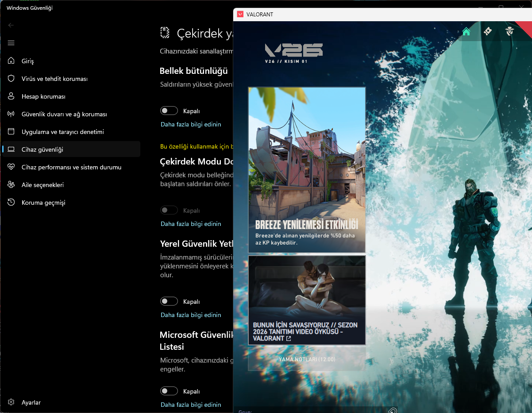Click the Çekirdek yalıtımı chip icon in the header
Viewport: 532px width, 413px height.
pyautogui.click(x=165, y=33)
